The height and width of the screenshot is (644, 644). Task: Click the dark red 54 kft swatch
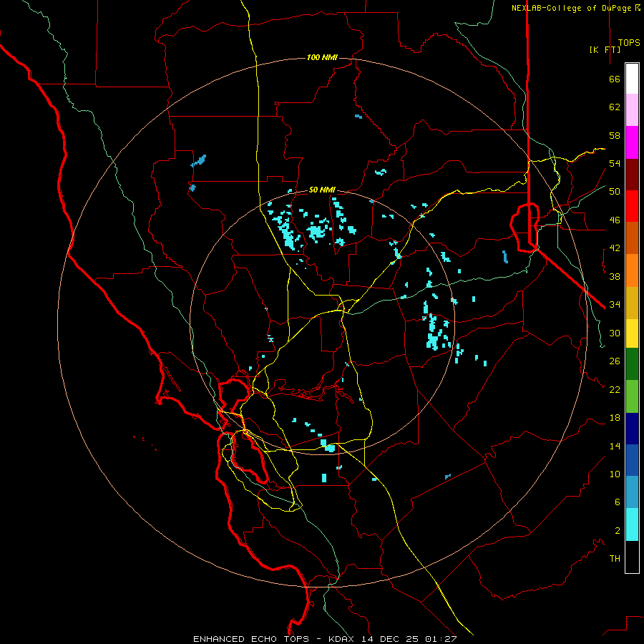point(632,175)
